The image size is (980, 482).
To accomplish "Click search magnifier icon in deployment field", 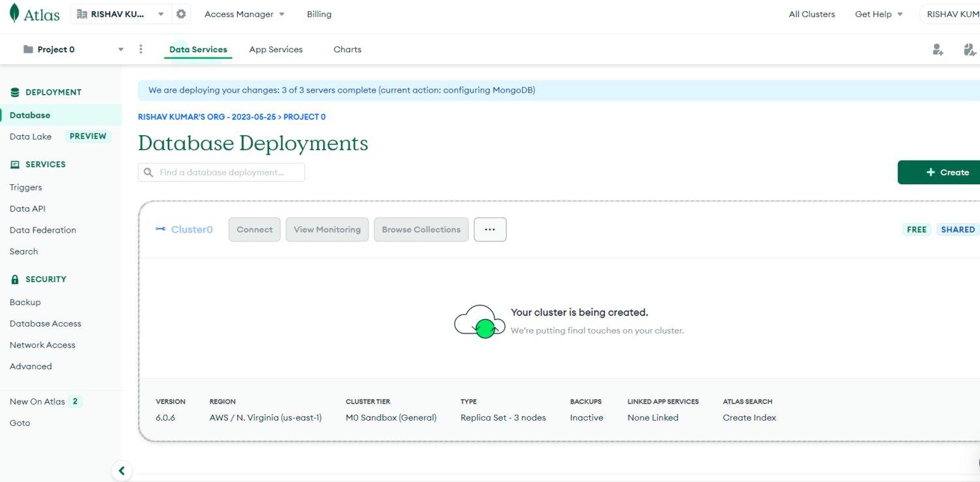I will (x=148, y=172).
